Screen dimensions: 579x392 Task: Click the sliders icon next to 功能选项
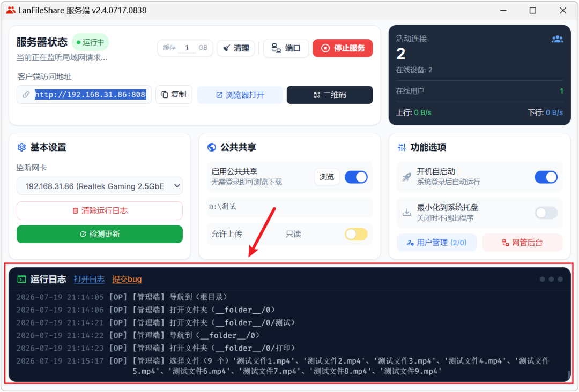point(402,147)
